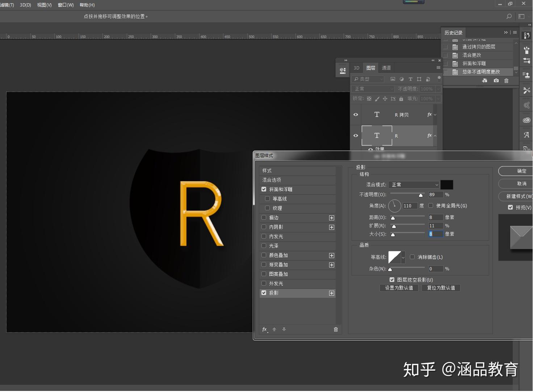Open the 混合模式 dropdown

coord(414,185)
